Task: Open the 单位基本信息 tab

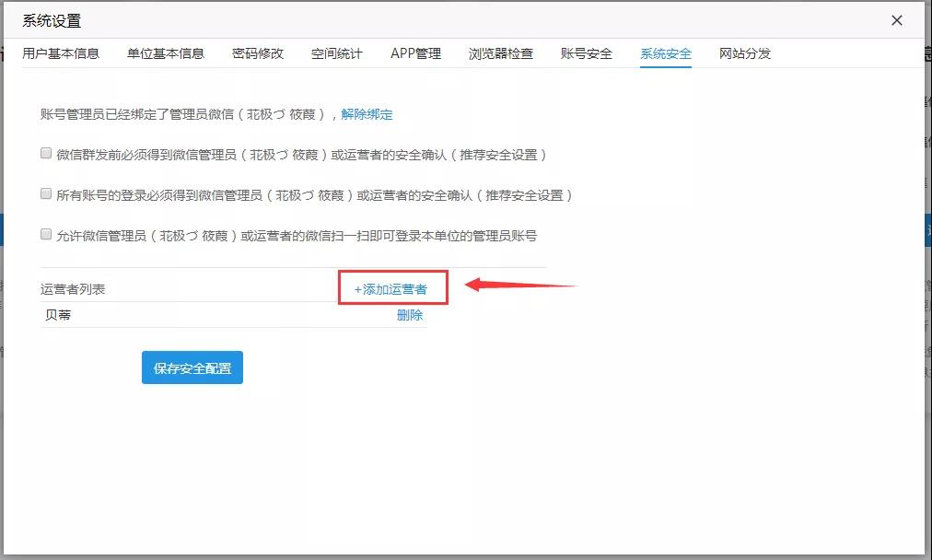Action: [166, 53]
